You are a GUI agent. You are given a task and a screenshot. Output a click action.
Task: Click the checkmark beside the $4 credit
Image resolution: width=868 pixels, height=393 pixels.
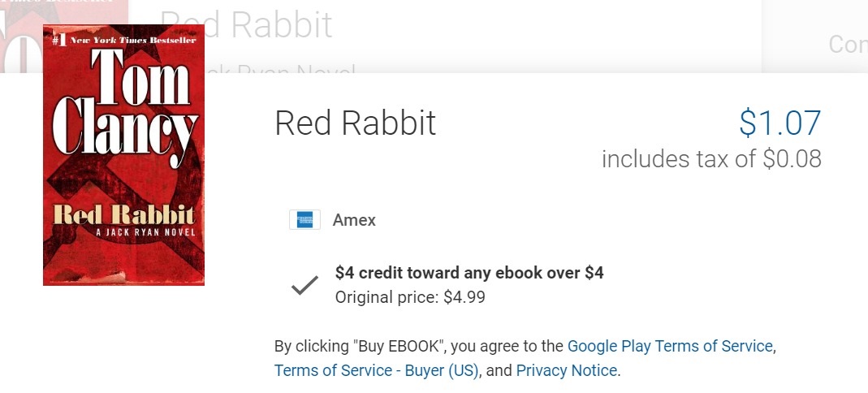304,285
